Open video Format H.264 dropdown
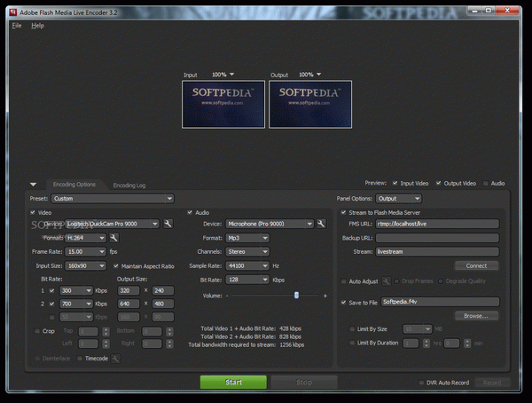Image resolution: width=532 pixels, height=403 pixels. tap(85, 238)
